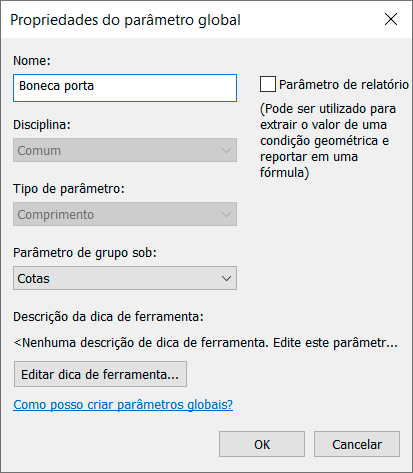Click into the Nome field containing Boneca porta
This screenshot has height=473, width=413.
(x=125, y=88)
